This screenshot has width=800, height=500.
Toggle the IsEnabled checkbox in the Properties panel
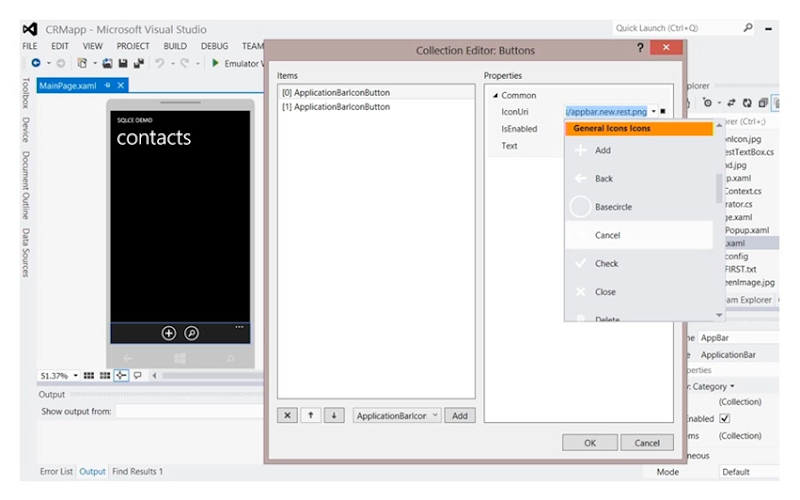(x=724, y=418)
